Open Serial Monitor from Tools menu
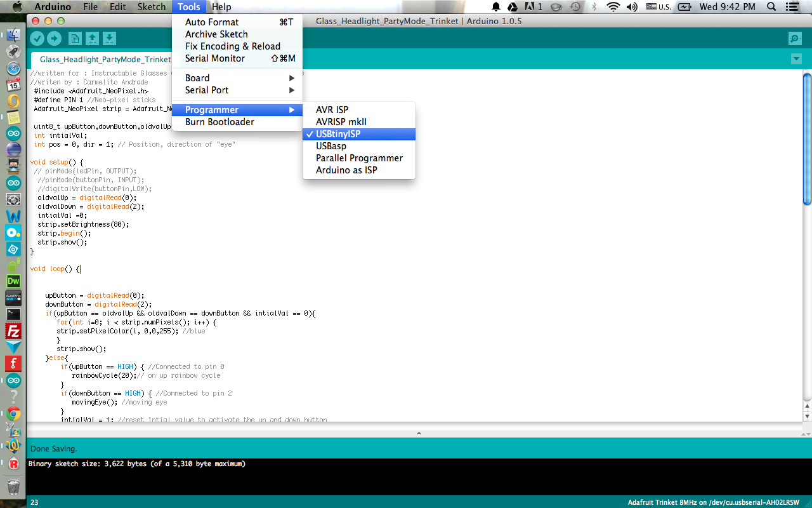This screenshot has width=812, height=508. coord(237,58)
